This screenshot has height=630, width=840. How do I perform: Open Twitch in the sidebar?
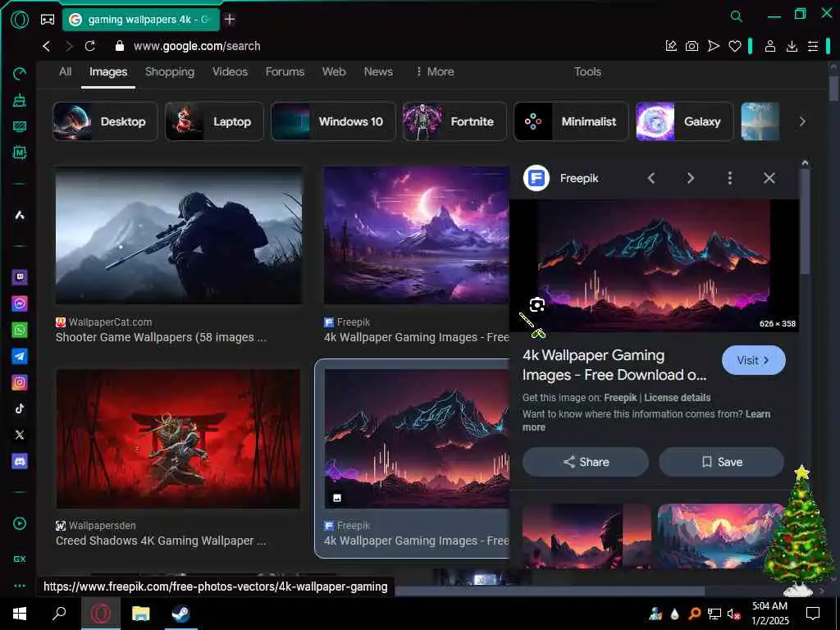(x=20, y=277)
